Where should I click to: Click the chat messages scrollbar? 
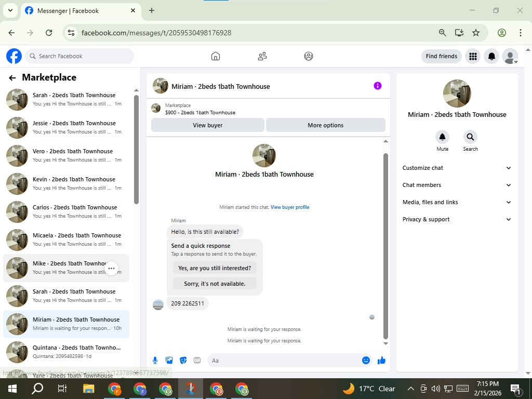tap(385, 246)
